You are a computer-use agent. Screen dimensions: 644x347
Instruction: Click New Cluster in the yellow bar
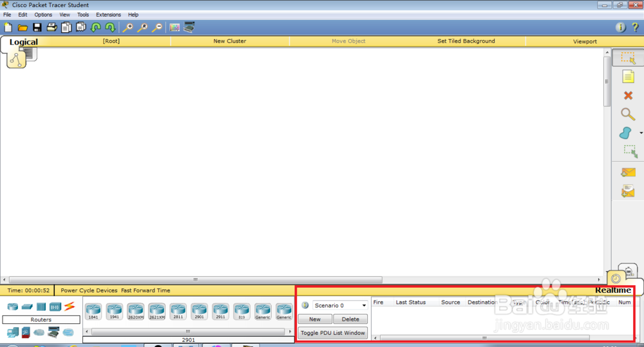pyautogui.click(x=230, y=41)
